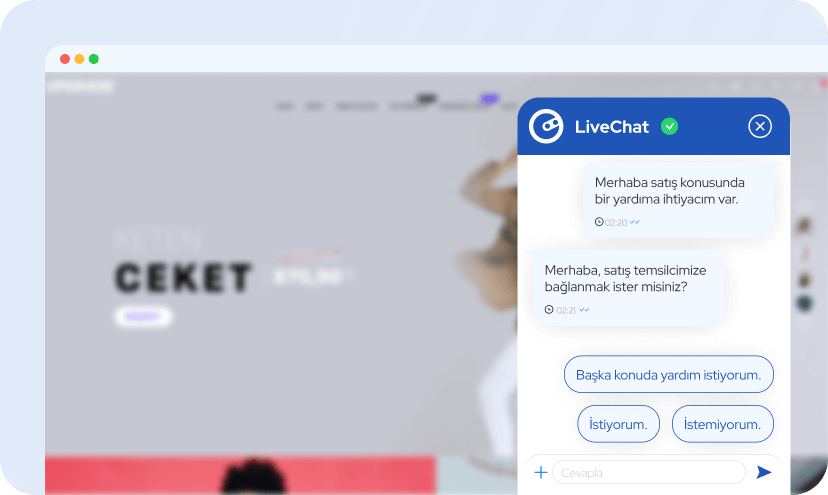The image size is (828, 495).
Task: Select Başka konuda yardım istiyorum. option
Action: (669, 375)
